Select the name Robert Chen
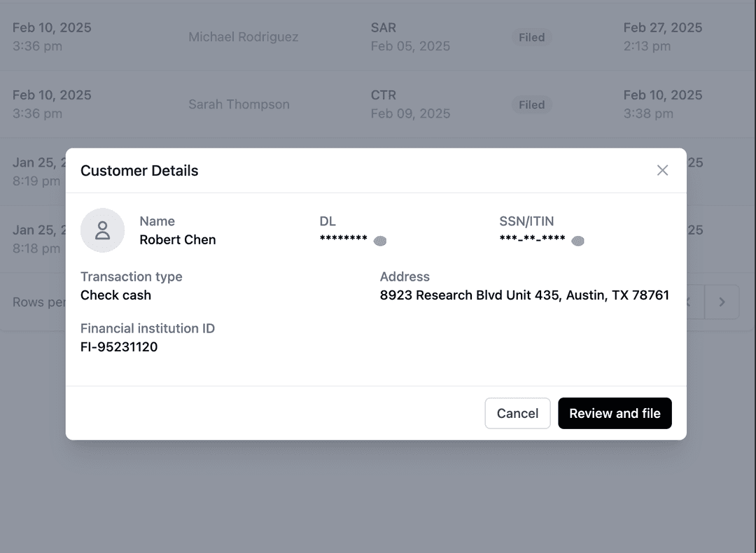This screenshot has height=553, width=756. [x=177, y=239]
